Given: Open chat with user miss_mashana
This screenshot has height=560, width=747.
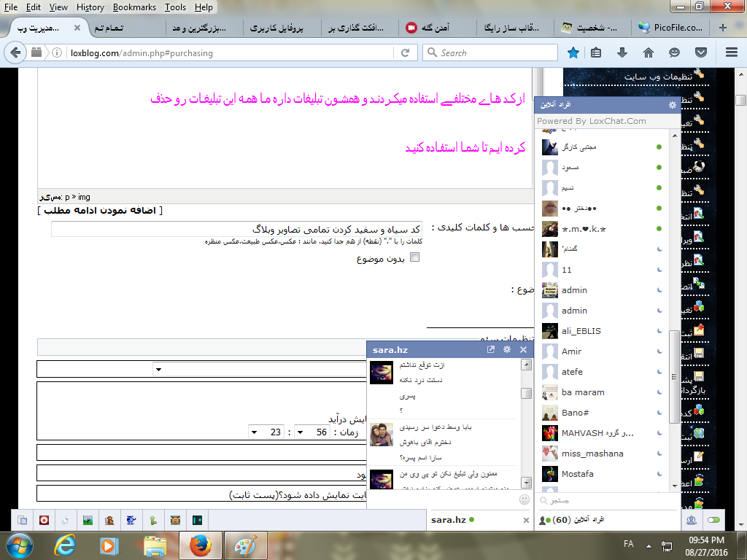Looking at the screenshot, I should (603, 454).
